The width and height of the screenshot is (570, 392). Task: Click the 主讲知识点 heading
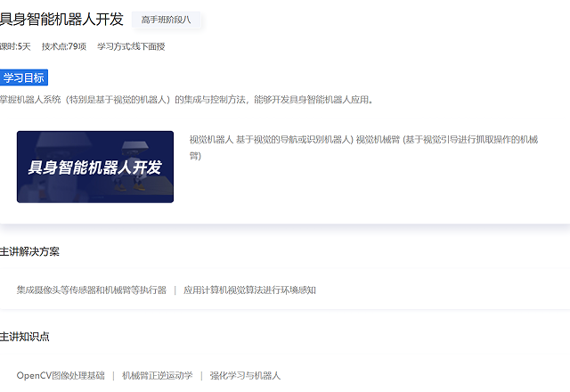click(24, 337)
